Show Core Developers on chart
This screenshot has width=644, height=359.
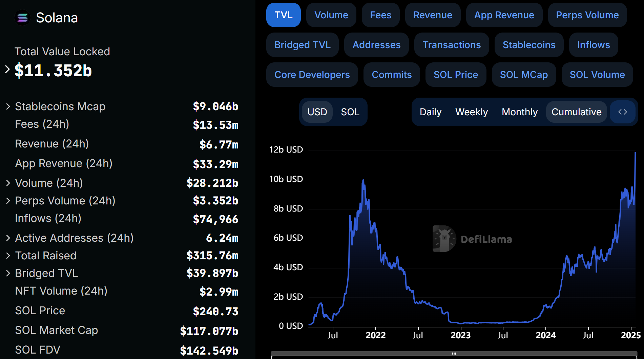[312, 75]
